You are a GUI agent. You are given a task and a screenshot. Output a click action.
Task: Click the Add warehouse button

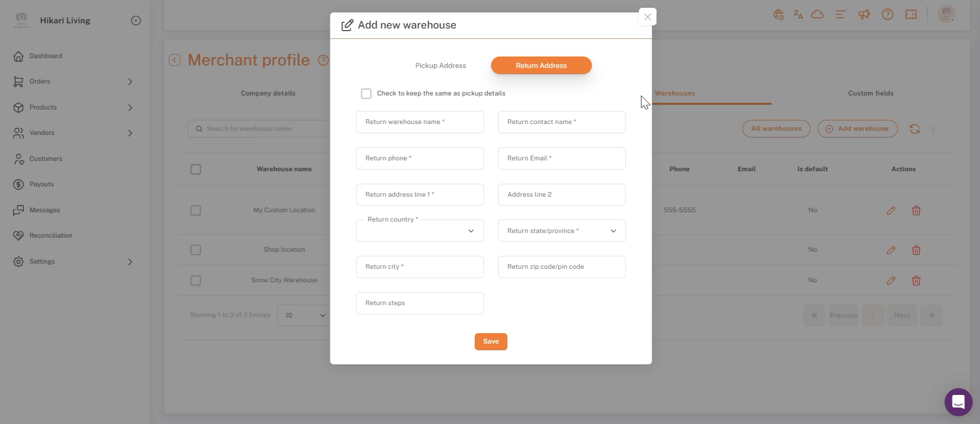click(857, 129)
